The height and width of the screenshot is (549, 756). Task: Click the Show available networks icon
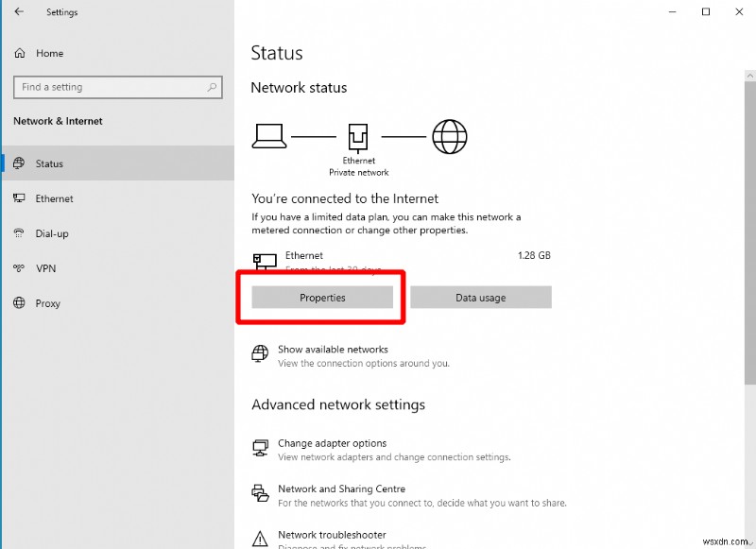(x=260, y=353)
